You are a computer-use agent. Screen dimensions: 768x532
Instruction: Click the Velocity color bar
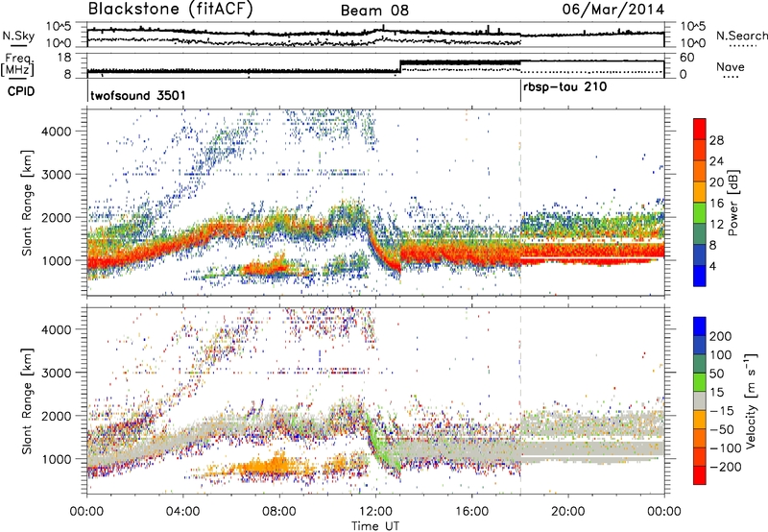coord(700,400)
